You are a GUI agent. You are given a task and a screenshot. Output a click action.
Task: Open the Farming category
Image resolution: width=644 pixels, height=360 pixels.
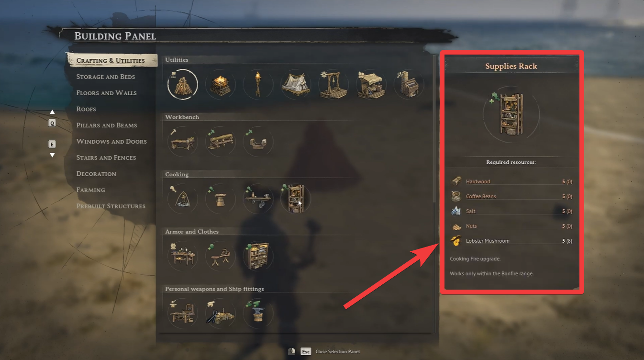(90, 190)
